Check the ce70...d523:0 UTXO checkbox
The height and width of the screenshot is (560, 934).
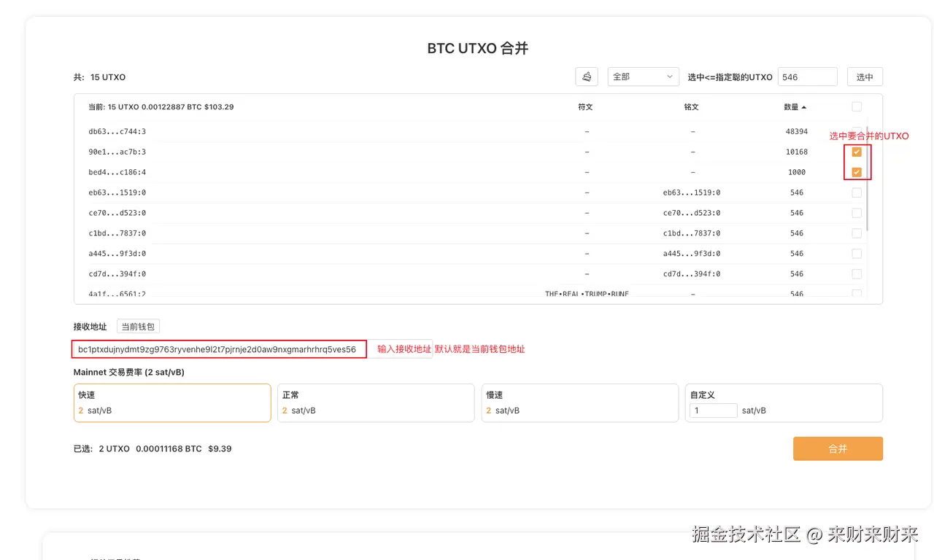point(856,213)
